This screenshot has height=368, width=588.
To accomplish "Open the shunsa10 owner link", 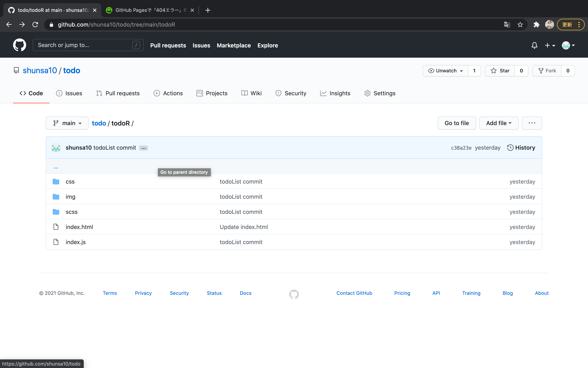I will [40, 71].
